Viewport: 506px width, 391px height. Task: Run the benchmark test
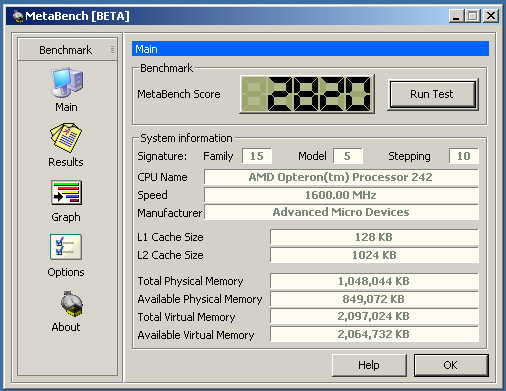[x=432, y=94]
